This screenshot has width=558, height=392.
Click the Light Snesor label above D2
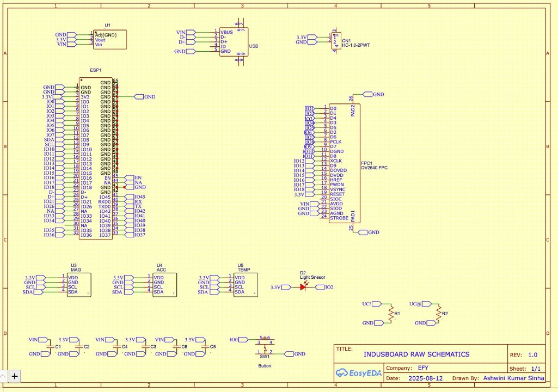pyautogui.click(x=312, y=277)
